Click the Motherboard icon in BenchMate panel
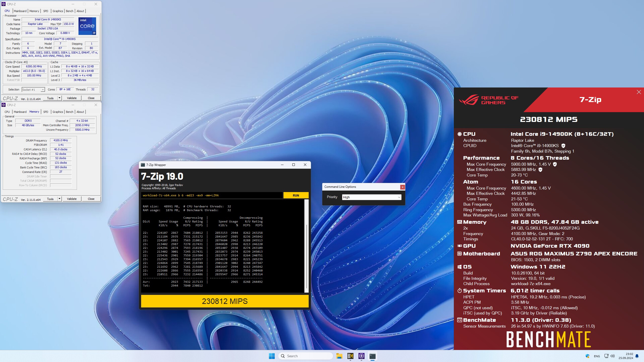This screenshot has height=362, width=644. [x=460, y=254]
